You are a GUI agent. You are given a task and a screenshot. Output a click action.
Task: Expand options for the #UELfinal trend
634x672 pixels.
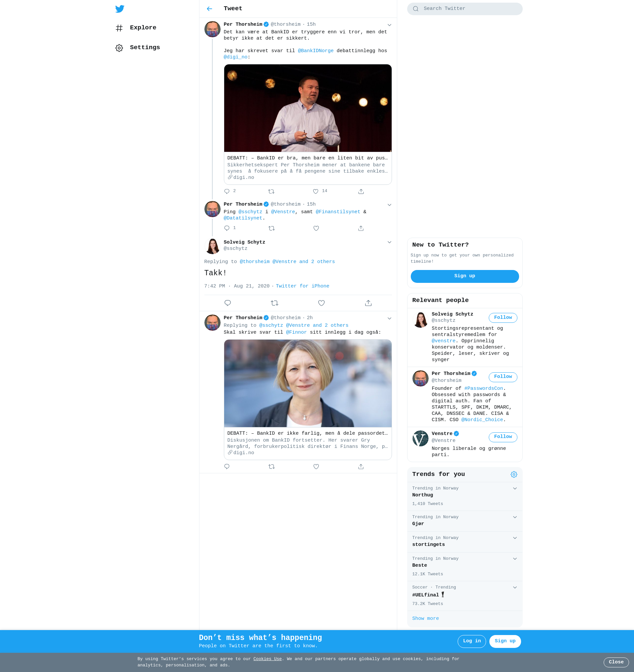point(515,587)
